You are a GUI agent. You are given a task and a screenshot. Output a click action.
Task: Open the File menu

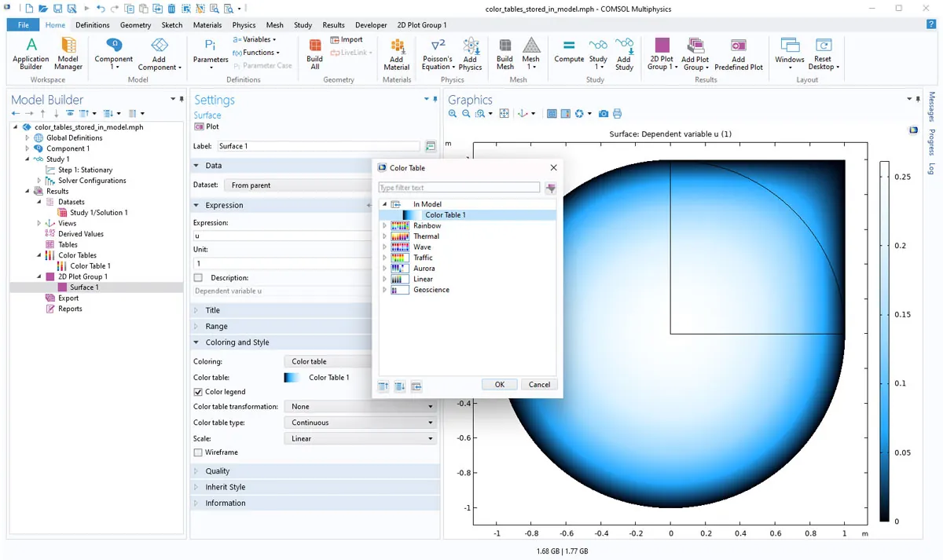click(x=23, y=25)
